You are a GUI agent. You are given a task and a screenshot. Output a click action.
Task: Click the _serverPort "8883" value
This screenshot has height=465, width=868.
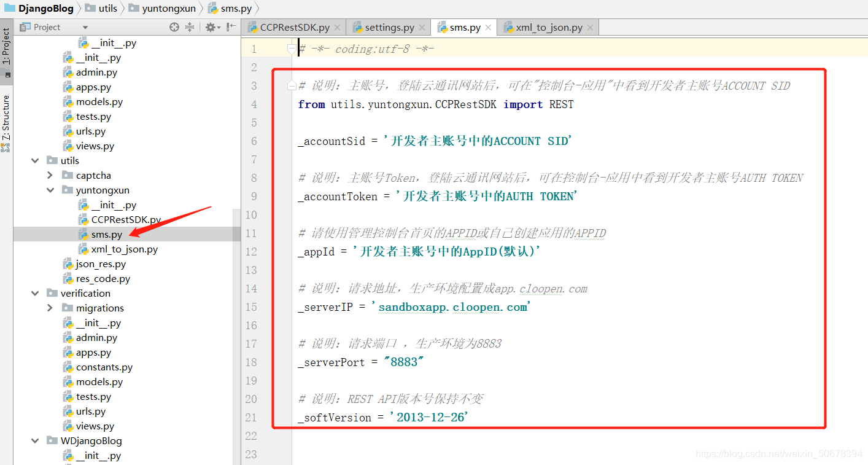(x=403, y=362)
